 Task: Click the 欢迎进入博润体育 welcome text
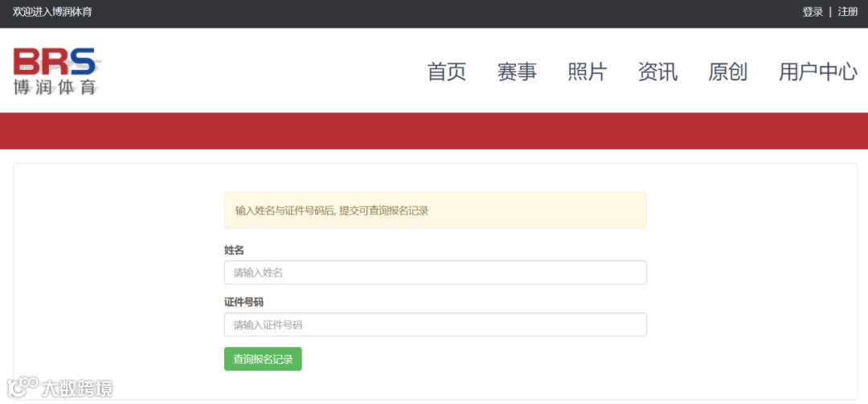[52, 12]
